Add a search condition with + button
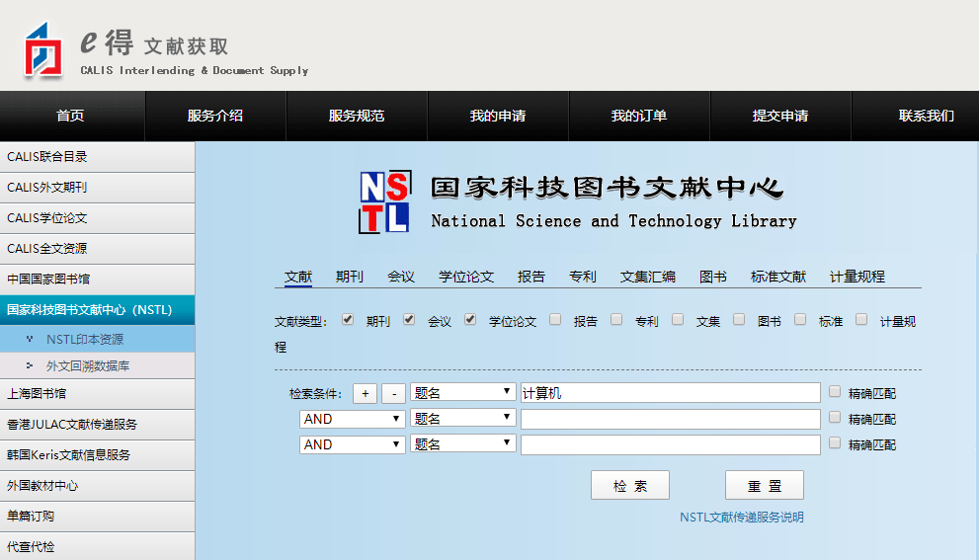979x560 pixels. 365,393
